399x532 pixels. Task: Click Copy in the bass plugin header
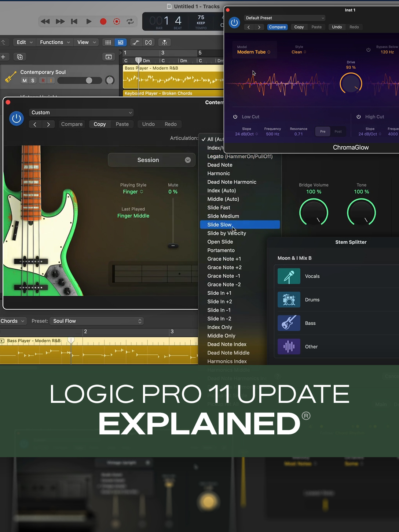[x=99, y=124]
